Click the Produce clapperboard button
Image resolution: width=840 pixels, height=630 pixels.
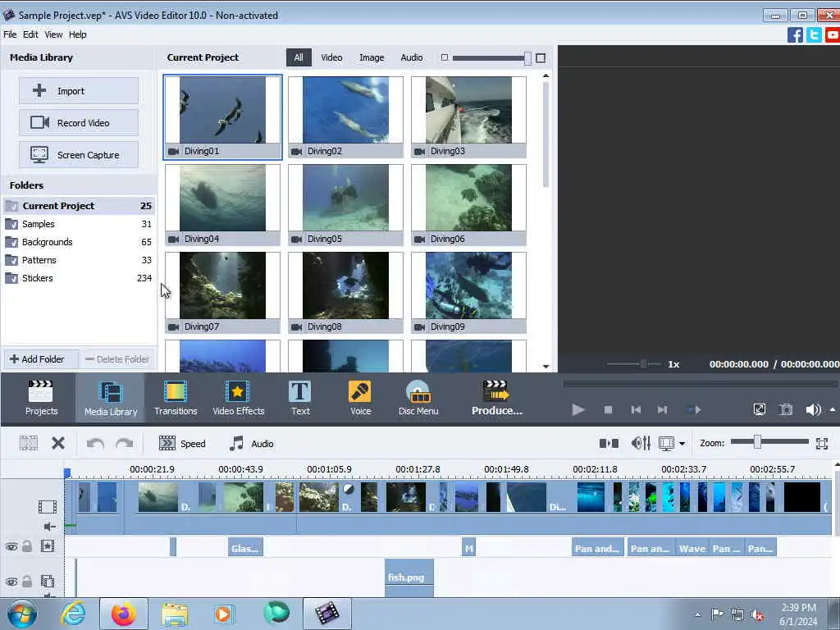(x=496, y=398)
